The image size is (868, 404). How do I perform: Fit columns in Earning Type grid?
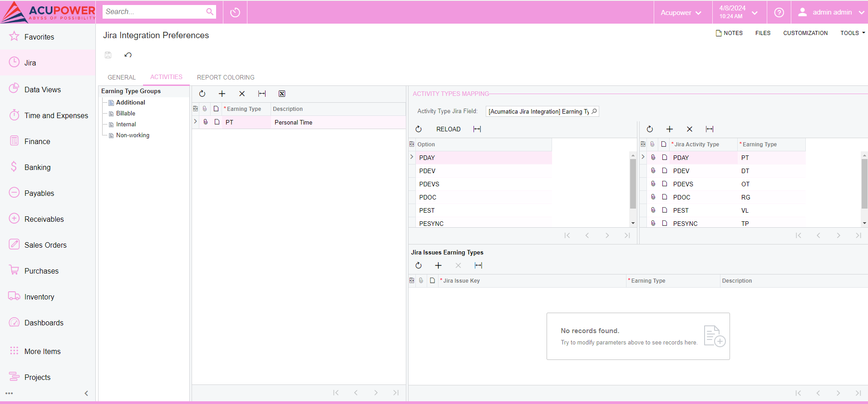[x=262, y=94]
